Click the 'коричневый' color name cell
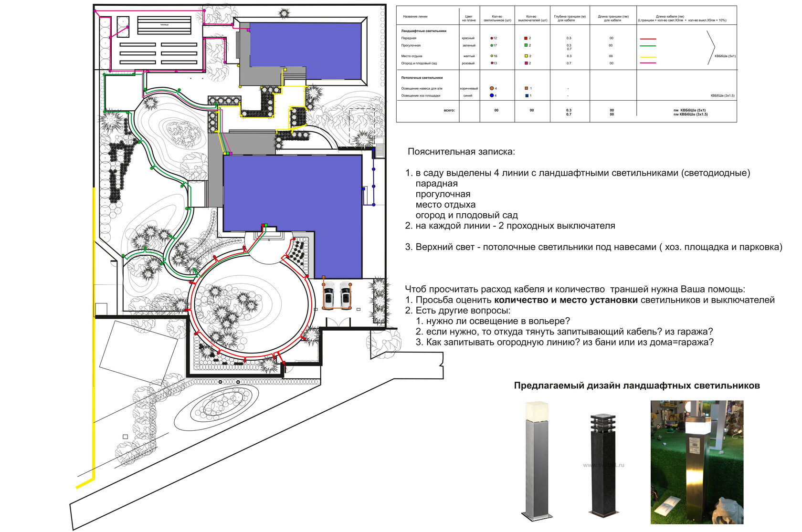The height and width of the screenshot is (532, 802). [x=469, y=88]
